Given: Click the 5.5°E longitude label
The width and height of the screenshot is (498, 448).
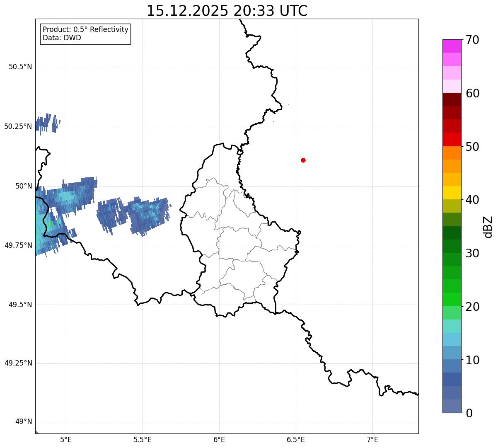Looking at the screenshot, I should (x=143, y=440).
